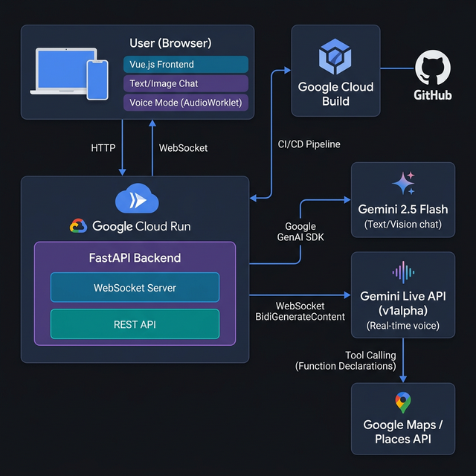Select the Voice Mode (AudioWorklet) bar

pyautogui.click(x=186, y=103)
